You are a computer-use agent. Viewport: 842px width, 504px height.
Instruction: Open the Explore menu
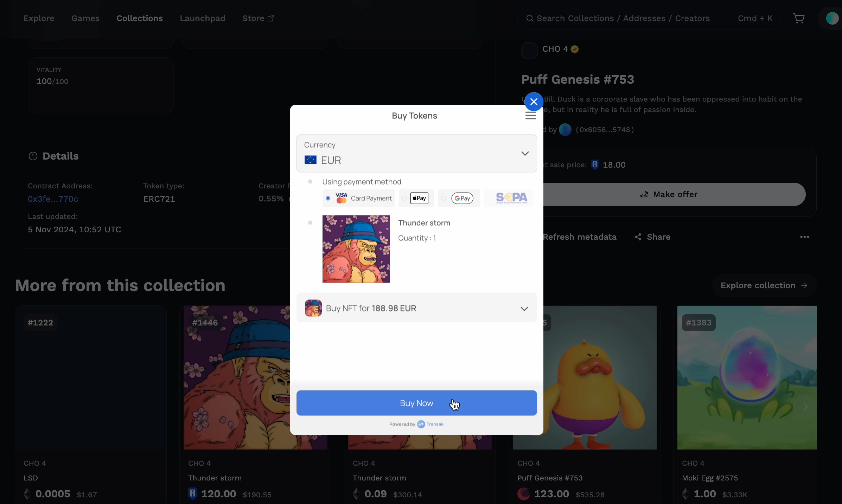(39, 18)
